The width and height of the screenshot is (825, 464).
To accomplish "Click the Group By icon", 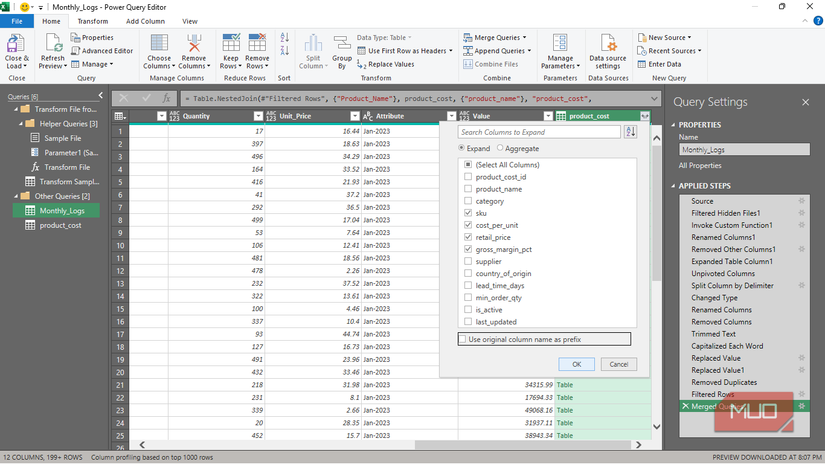I will 342,43.
